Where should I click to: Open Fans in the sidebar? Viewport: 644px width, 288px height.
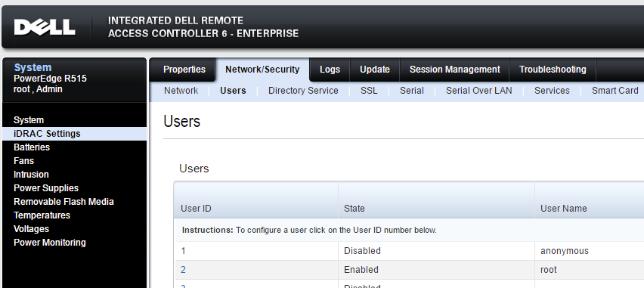pyautogui.click(x=24, y=161)
